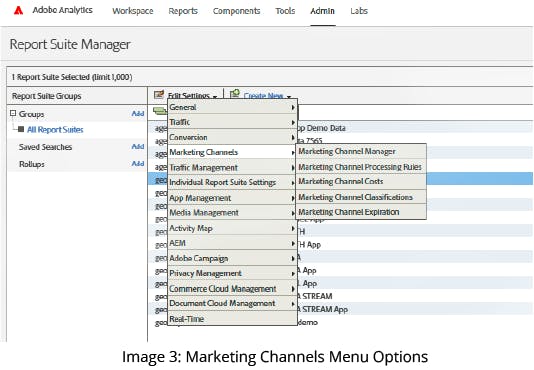Expand the Document Cloud Management submenu
534x370 pixels.
(232, 303)
